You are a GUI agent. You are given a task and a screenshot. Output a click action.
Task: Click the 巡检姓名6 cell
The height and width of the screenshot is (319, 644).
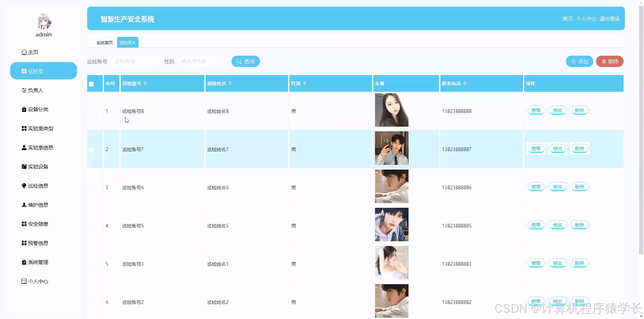pyautogui.click(x=218, y=188)
